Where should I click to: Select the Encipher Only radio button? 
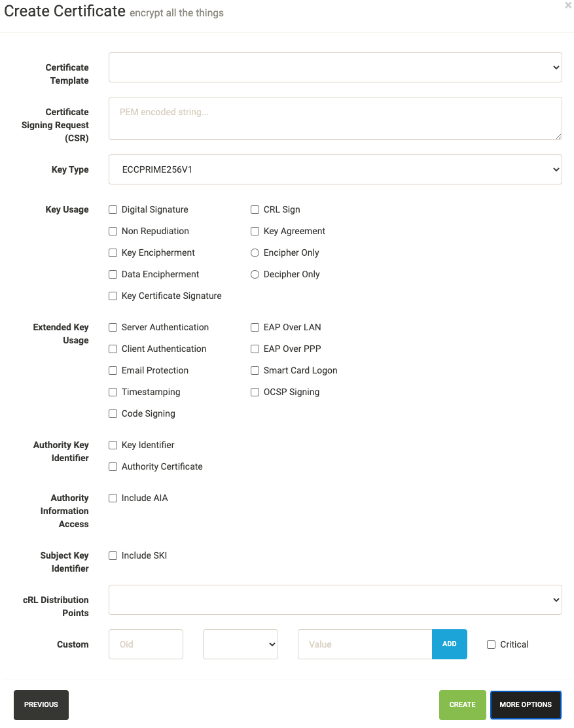click(x=255, y=252)
